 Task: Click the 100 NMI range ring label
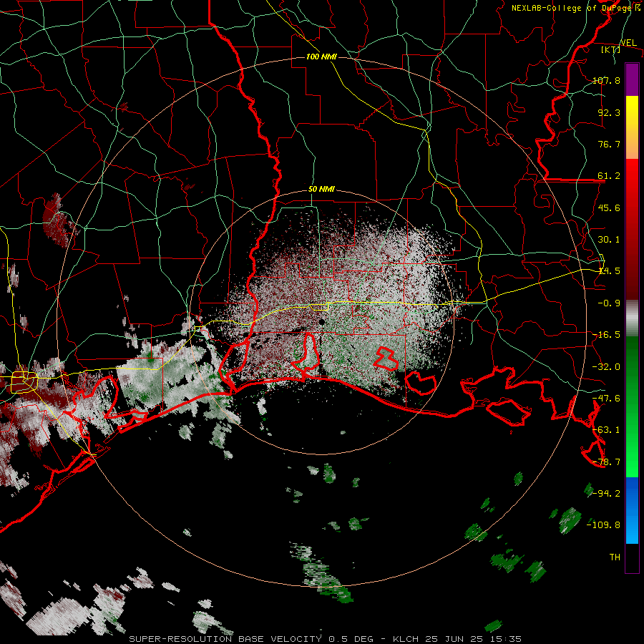[x=321, y=57]
